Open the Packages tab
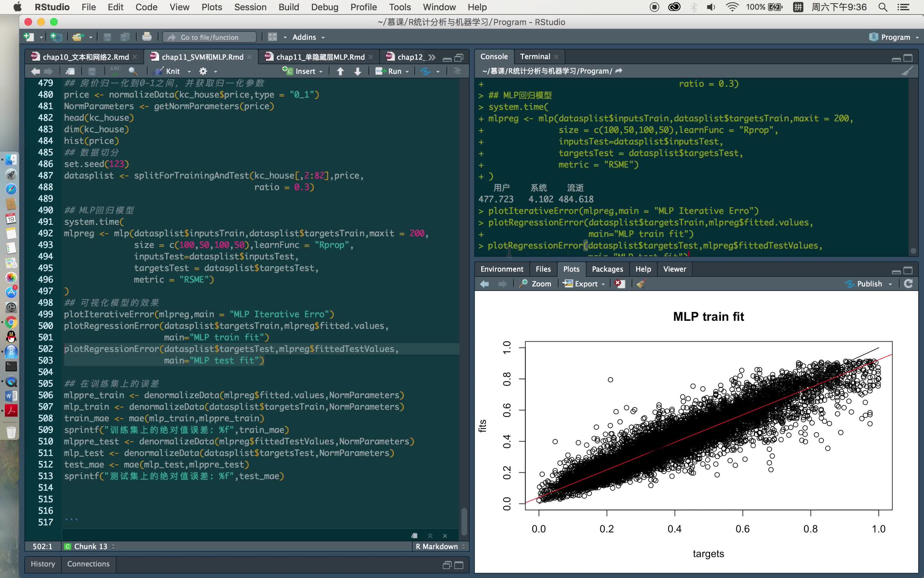924x578 pixels. [607, 269]
